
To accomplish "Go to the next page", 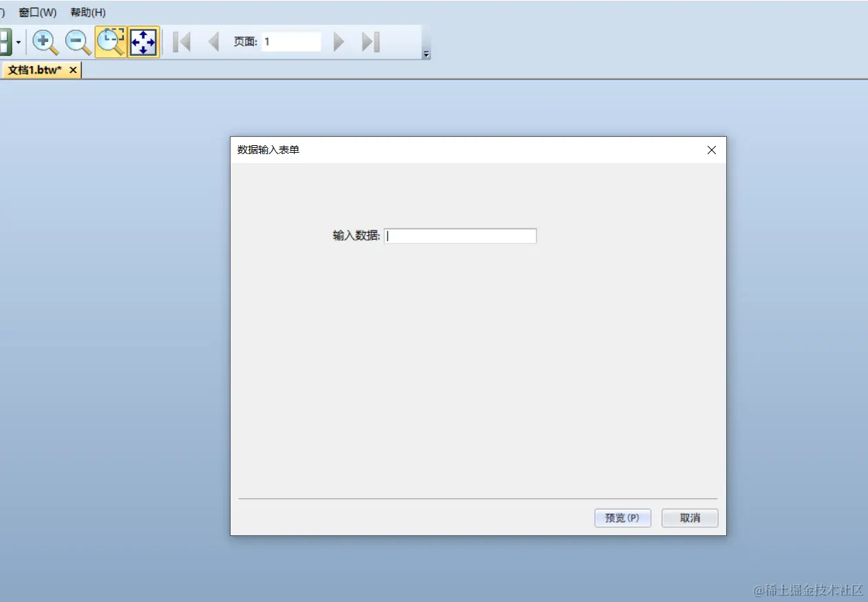I will tap(338, 42).
